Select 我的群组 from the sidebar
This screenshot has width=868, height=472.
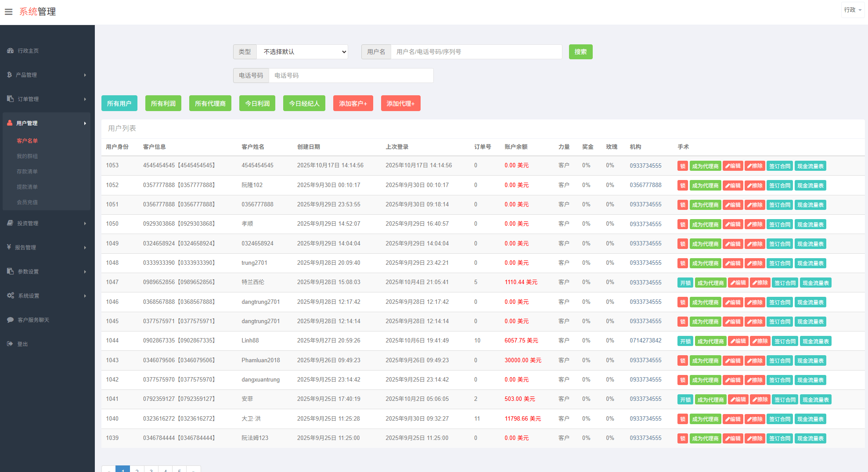[27, 156]
